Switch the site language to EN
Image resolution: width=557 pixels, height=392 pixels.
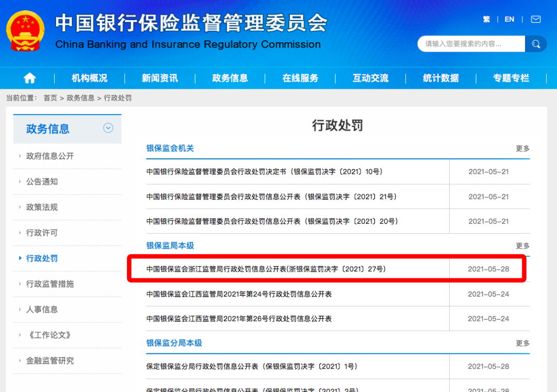click(510, 19)
